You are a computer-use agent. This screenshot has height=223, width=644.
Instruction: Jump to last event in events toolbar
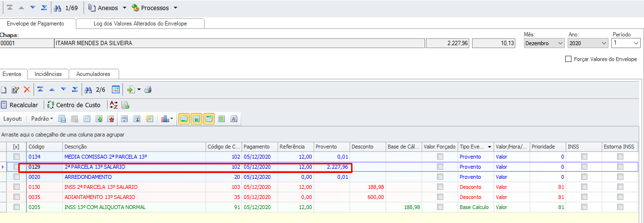point(75,89)
